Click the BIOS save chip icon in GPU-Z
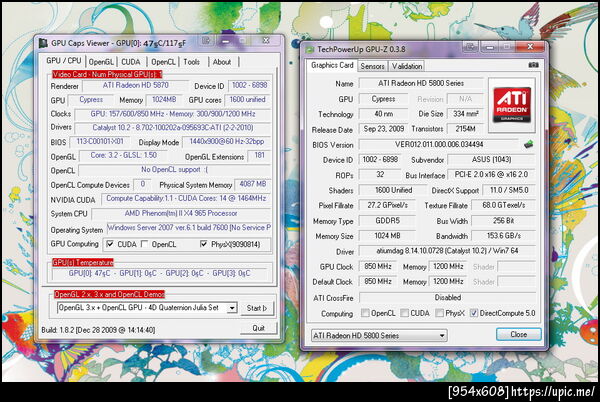This screenshot has height=402, width=600. pos(528,144)
